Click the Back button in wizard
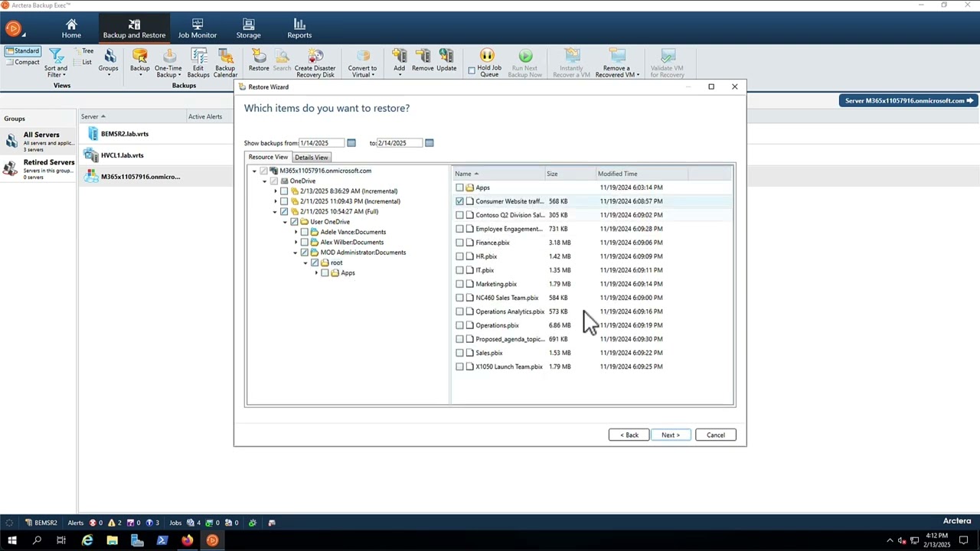980x551 pixels. click(x=629, y=435)
